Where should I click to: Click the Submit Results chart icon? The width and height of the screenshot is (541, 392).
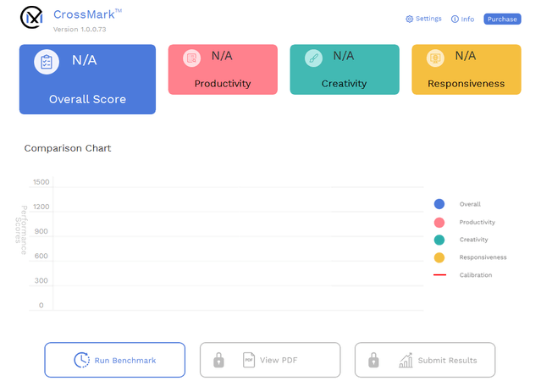tap(406, 360)
